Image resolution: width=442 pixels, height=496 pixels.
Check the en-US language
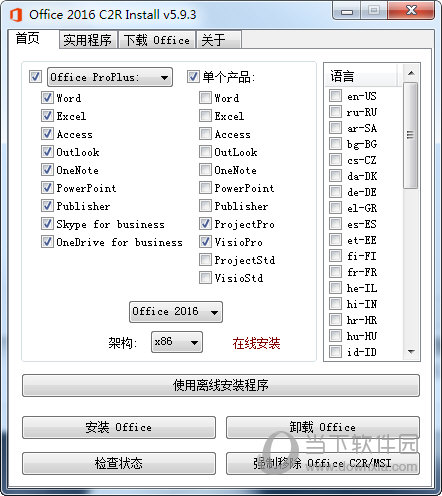point(335,95)
